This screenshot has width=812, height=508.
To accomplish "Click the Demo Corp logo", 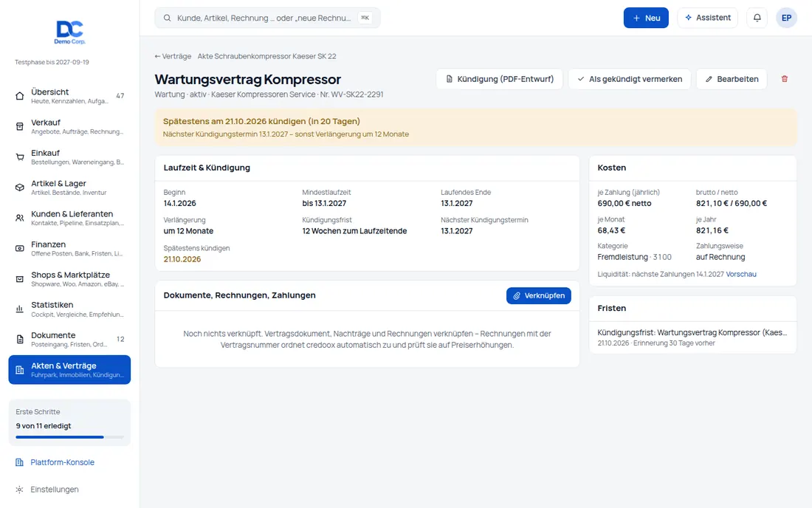I will click(69, 32).
